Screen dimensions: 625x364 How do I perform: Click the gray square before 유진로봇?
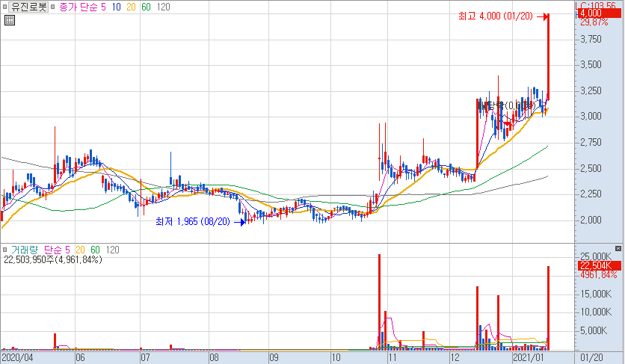point(4,7)
